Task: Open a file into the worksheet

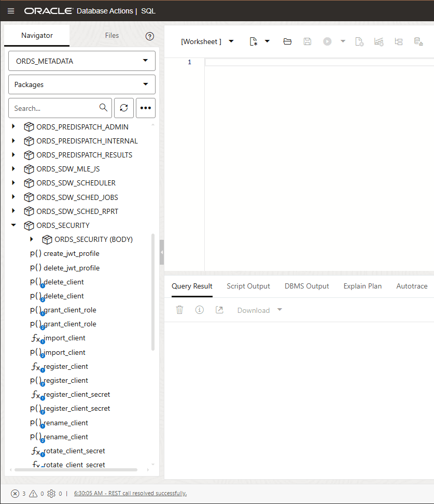Action: 287,41
